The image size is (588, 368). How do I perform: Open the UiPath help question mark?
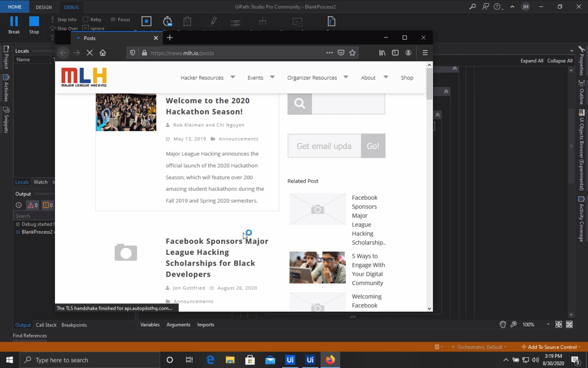[x=497, y=7]
